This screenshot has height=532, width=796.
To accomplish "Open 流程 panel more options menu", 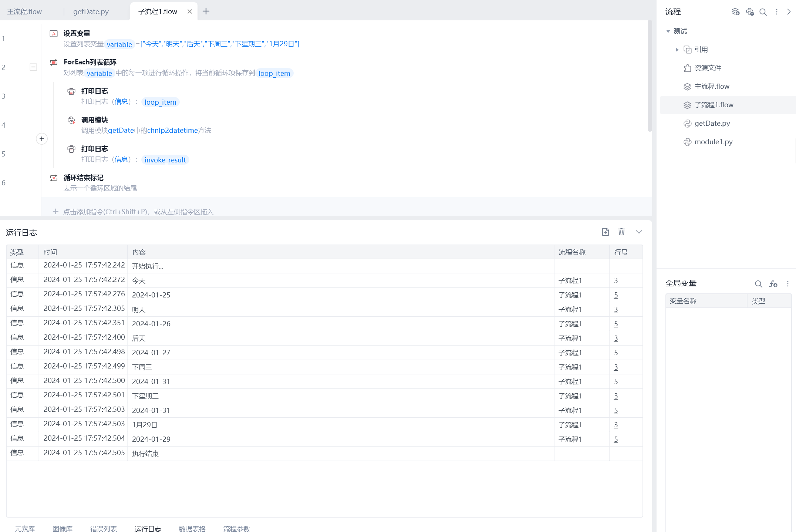I will (777, 12).
